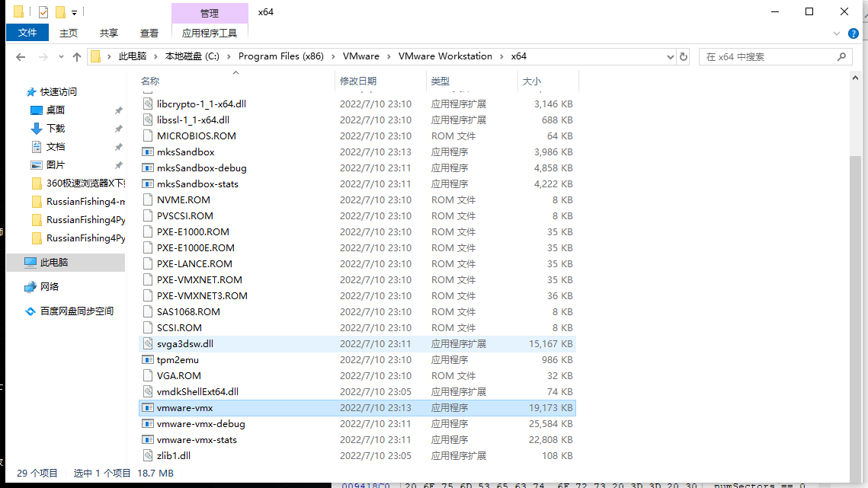This screenshot has width=868, height=488.
Task: Select the NVME.ROM file icon
Action: coord(148,199)
